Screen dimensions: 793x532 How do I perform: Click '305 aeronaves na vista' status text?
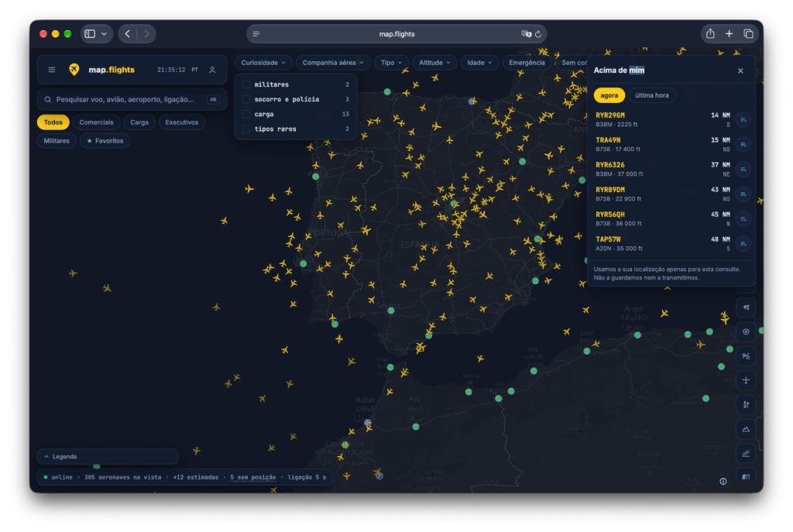(x=122, y=477)
